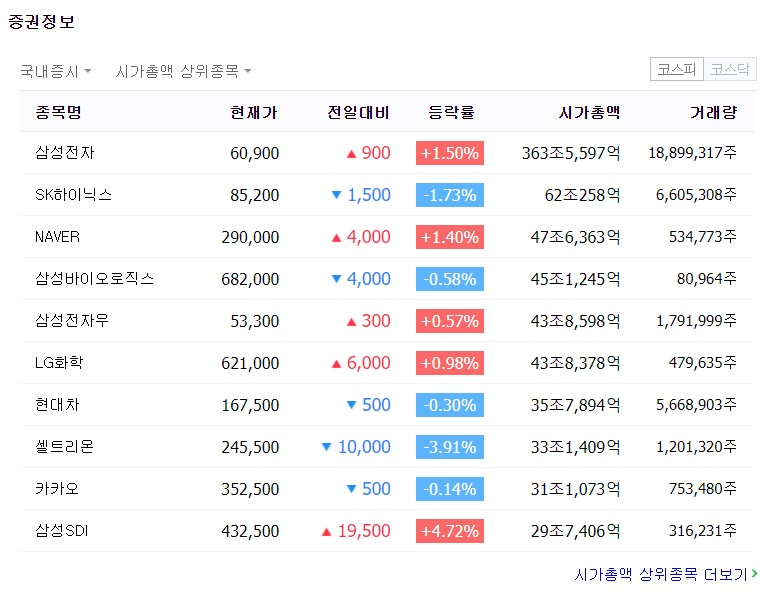
Task: Click the 33조1,409억 market cap
Action: tap(576, 447)
